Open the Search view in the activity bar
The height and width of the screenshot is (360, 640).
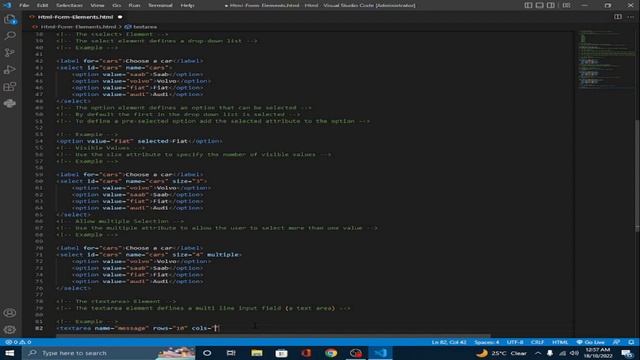(9, 36)
